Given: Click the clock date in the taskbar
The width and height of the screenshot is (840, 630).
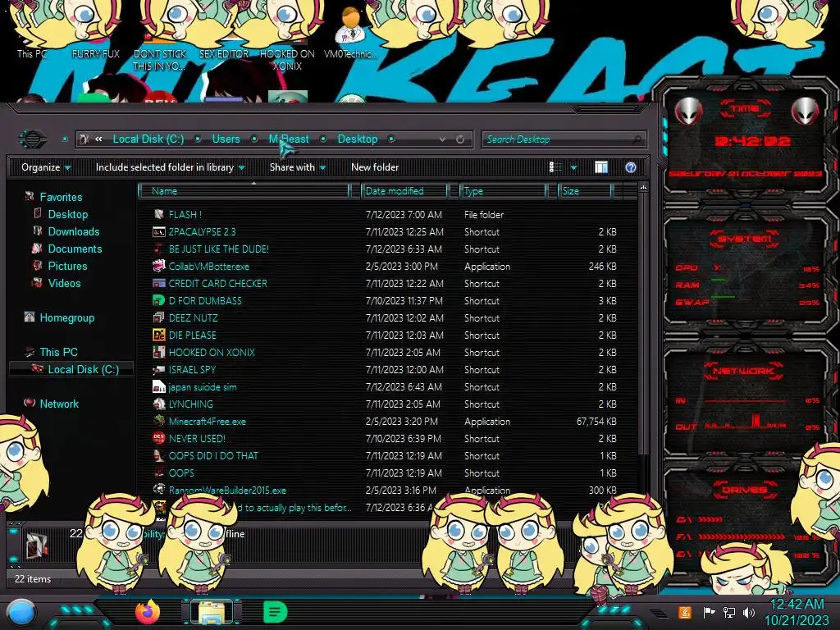Looking at the screenshot, I should tap(797, 612).
